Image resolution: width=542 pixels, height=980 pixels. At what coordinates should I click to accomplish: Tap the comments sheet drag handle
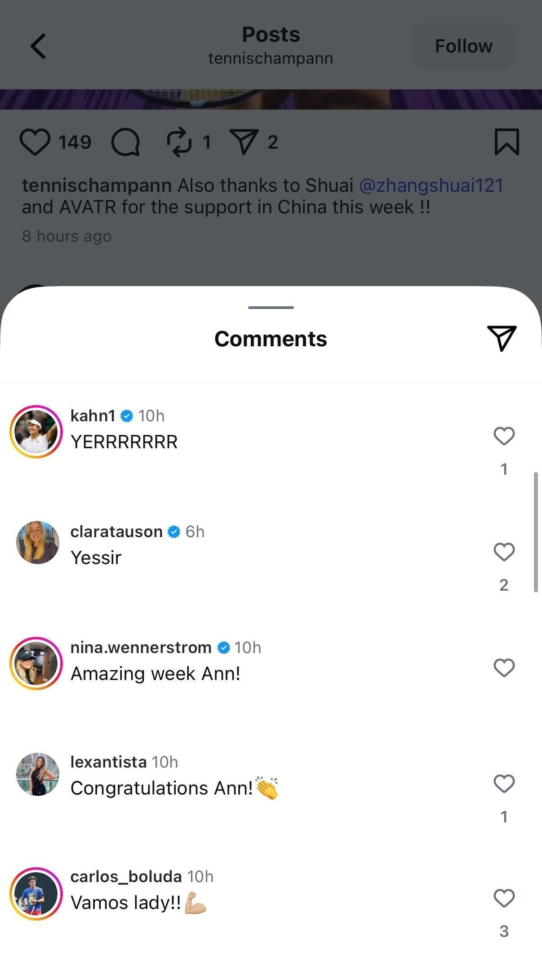(271, 308)
